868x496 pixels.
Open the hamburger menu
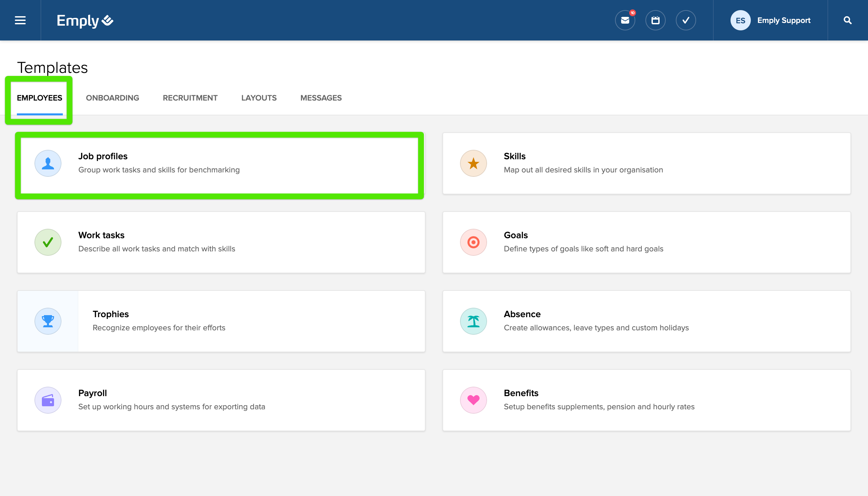point(20,21)
